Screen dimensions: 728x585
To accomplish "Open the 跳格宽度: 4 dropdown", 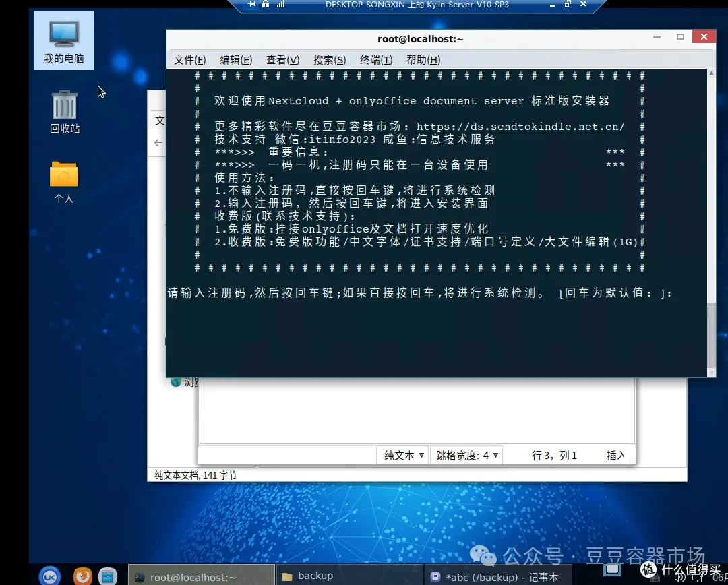I will point(466,456).
